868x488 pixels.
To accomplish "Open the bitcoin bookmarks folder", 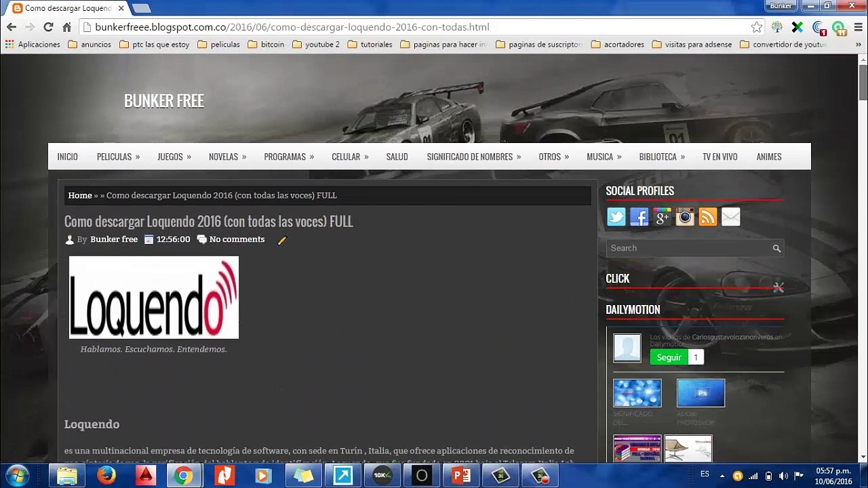I will [x=266, y=45].
